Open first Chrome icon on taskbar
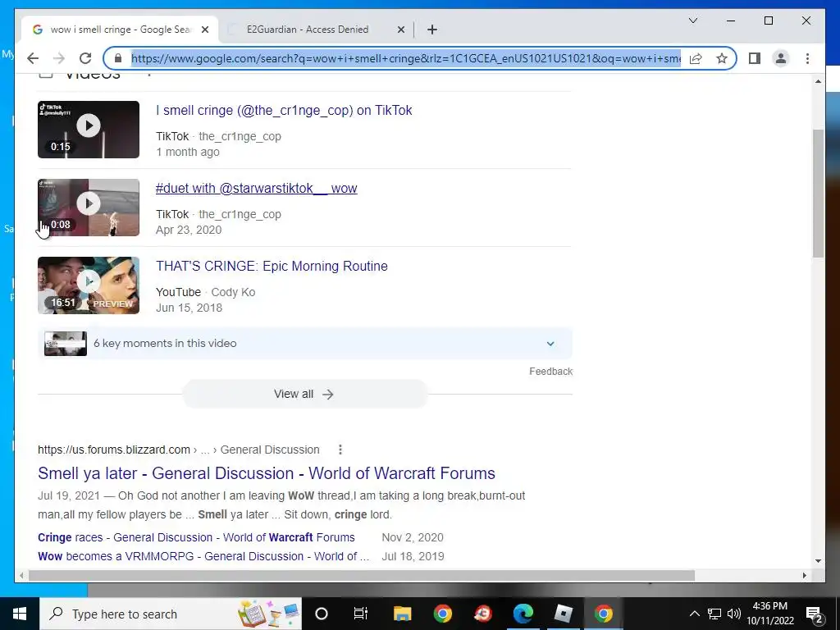The width and height of the screenshot is (840, 630). [442, 614]
